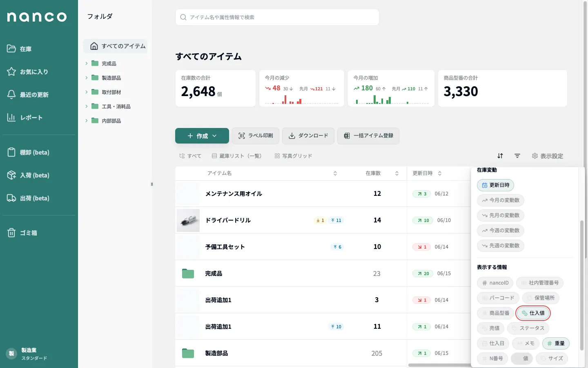The width and height of the screenshot is (588, 368).
Task: Click 一括アイテム登録 bulk register button
Action: pyautogui.click(x=368, y=136)
